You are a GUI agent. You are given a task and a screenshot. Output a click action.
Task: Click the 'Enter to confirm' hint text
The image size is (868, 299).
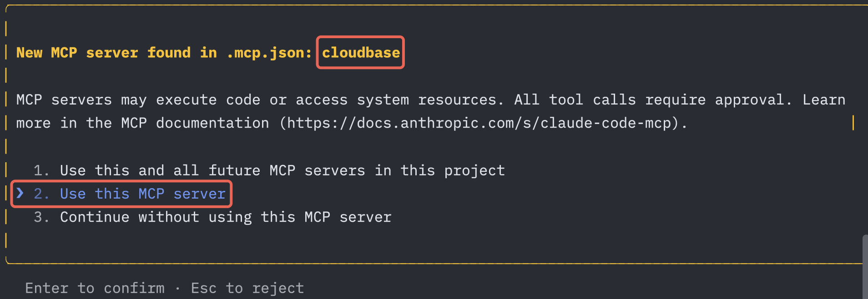95,288
